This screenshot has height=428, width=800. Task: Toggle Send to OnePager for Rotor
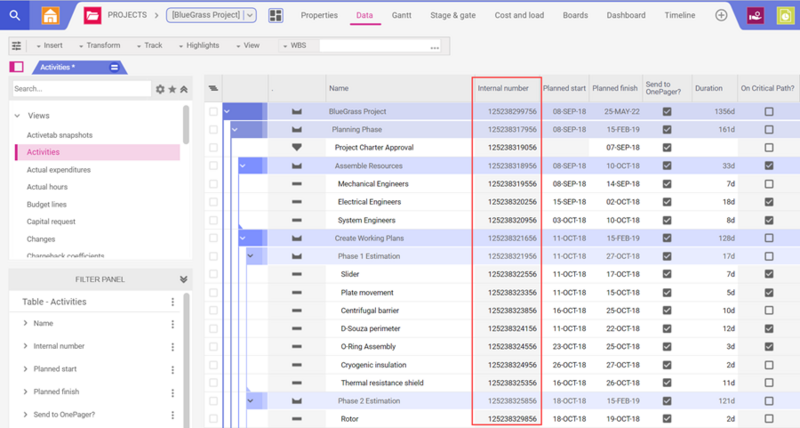(667, 419)
